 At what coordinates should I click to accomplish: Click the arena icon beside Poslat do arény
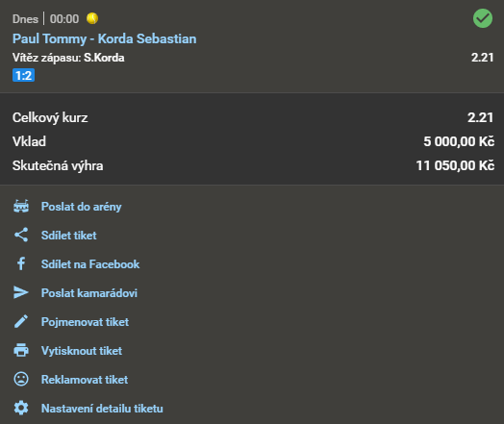coord(21,206)
